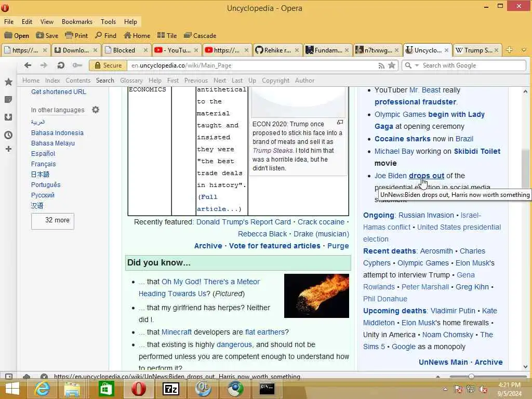Open 7-Zip from the taskbar

click(171, 389)
